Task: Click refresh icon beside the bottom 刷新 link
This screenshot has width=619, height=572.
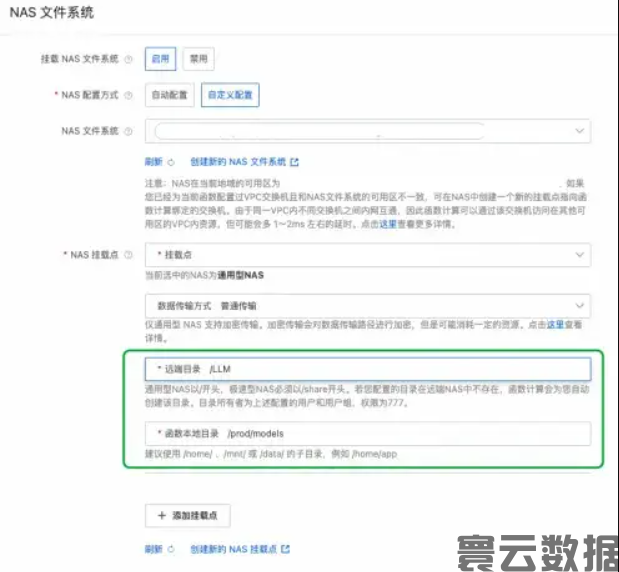Action: click(x=171, y=549)
